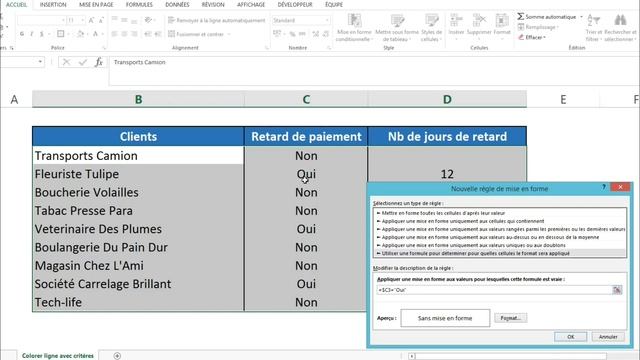Select rule type 'Mettre en forme toutes les cellules'
This screenshot has width=640, height=360.
pyautogui.click(x=500, y=213)
